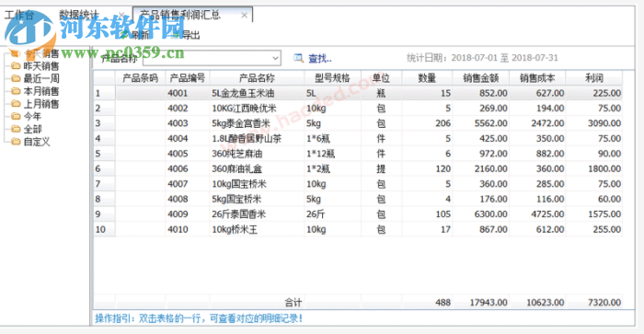Select product row 26斤泰国香米
Image resolution: width=644 pixels, height=334 pixels.
click(x=358, y=214)
